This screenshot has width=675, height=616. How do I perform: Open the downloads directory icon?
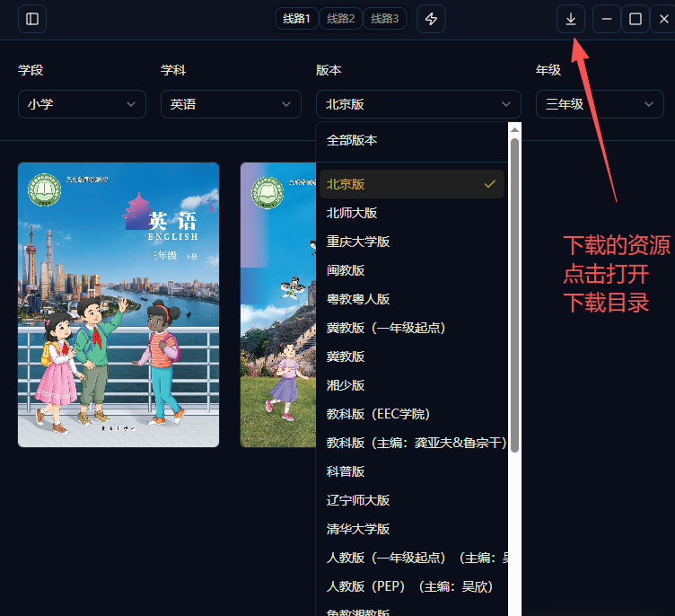(x=571, y=19)
